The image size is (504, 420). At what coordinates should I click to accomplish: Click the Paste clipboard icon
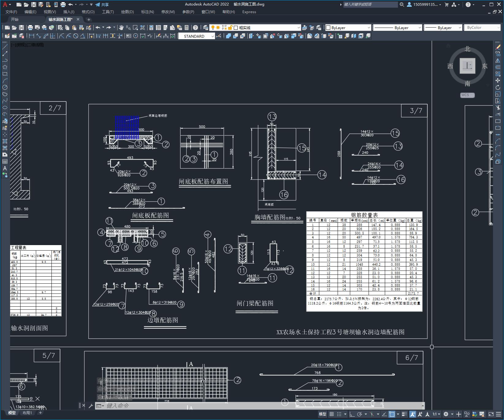pos(74,28)
